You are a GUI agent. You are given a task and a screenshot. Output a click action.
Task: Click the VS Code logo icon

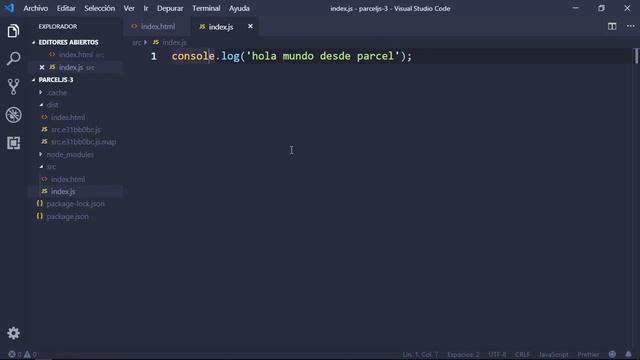point(9,8)
